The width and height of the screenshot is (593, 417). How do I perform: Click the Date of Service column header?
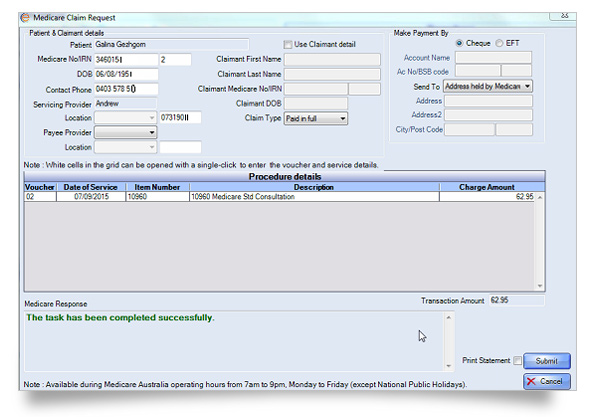pos(91,187)
